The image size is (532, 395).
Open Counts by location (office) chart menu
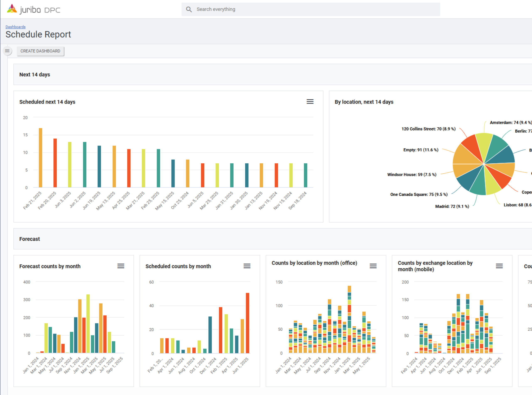(x=373, y=266)
